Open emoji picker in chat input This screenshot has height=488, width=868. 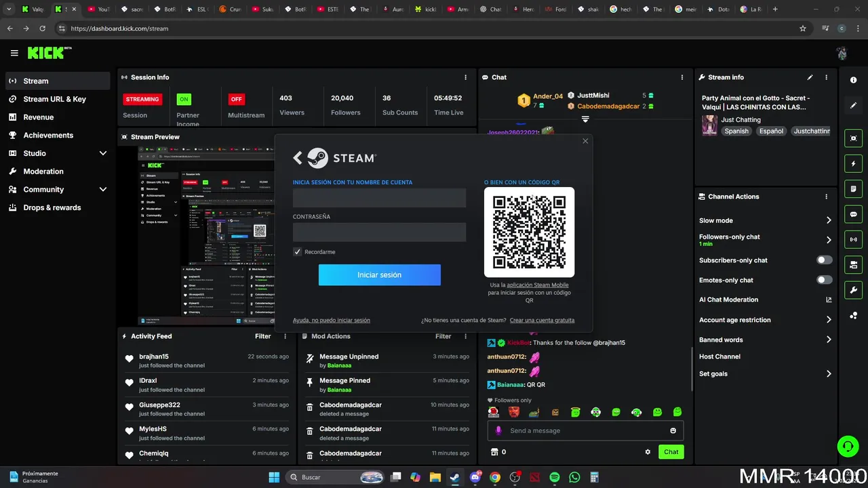(673, 430)
